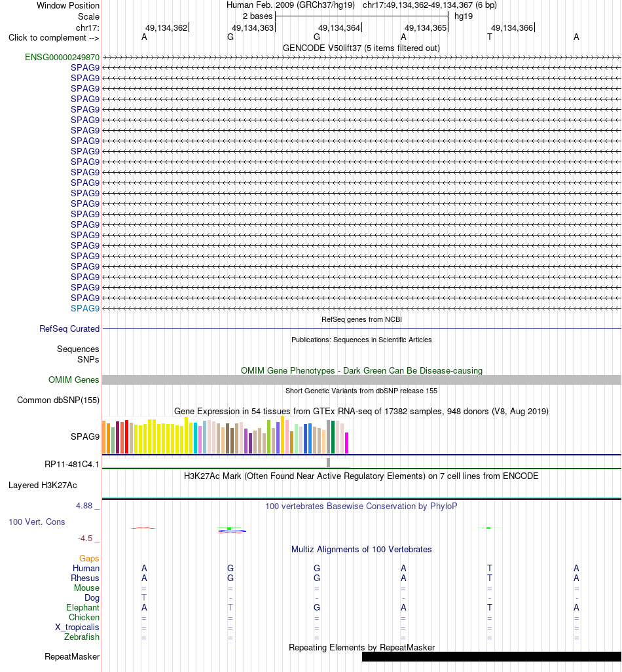This screenshot has height=672, width=622.
Task: Click the gray OMIM Genes bar
Action: (361, 380)
